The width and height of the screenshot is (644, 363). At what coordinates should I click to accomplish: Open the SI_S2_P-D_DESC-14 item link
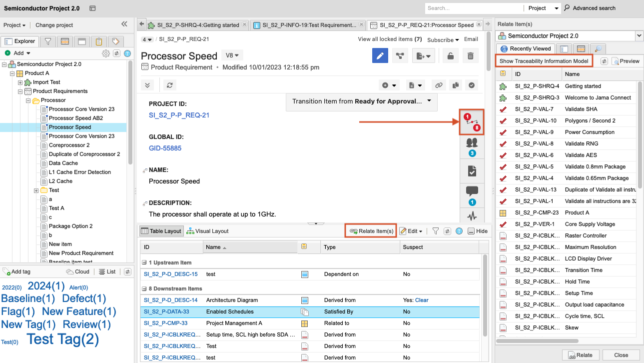click(x=170, y=300)
